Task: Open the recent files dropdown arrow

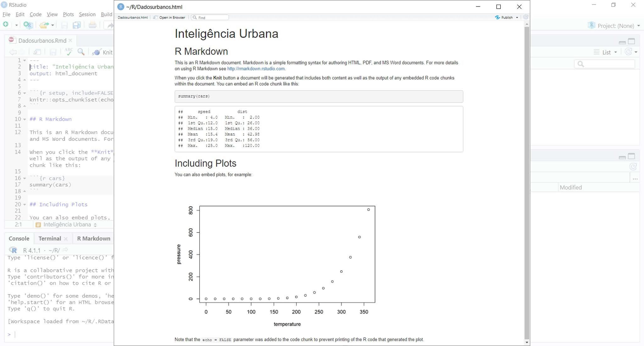Action: click(53, 25)
